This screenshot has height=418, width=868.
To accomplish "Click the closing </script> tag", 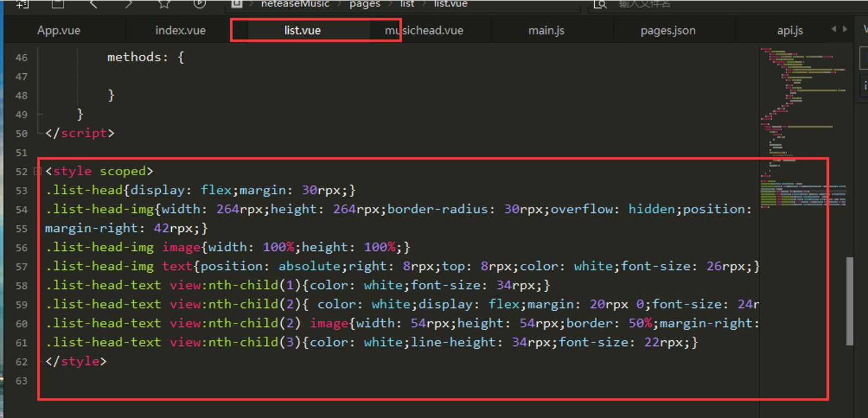I will (80, 133).
